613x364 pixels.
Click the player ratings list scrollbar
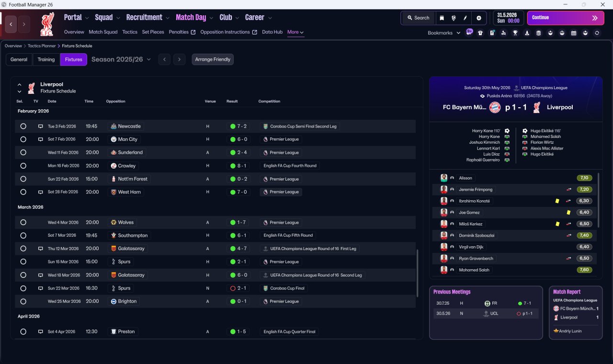pos(598,200)
